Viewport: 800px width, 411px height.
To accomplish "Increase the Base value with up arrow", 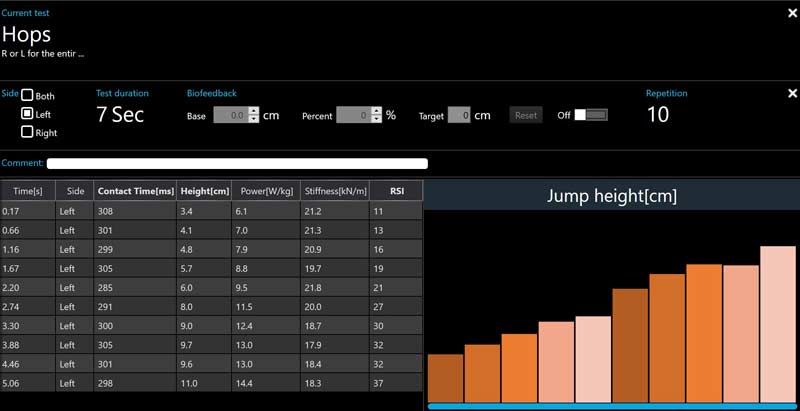I will pos(254,111).
